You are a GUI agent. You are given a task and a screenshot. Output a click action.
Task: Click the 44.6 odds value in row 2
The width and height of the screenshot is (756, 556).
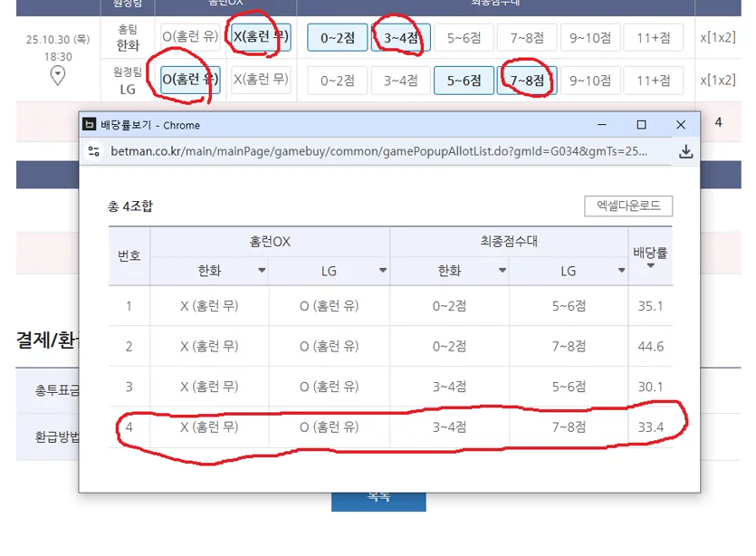pos(650,346)
